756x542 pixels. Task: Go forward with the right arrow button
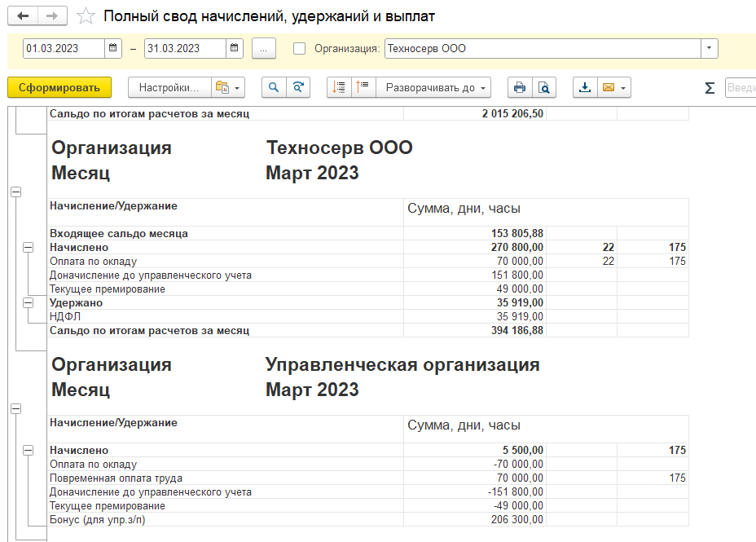tap(52, 16)
